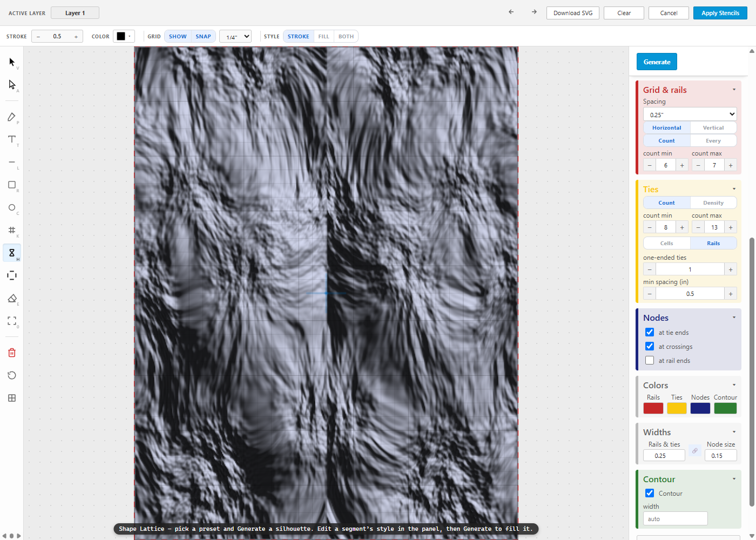
Task: Select the direct selection tool (A)
Action: tap(12, 85)
